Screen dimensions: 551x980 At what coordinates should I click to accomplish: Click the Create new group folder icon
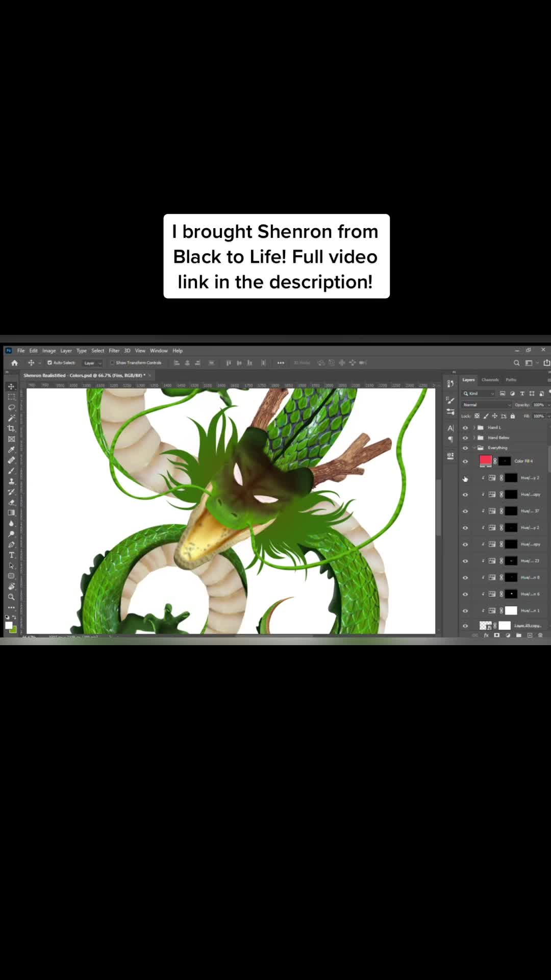pos(518,635)
